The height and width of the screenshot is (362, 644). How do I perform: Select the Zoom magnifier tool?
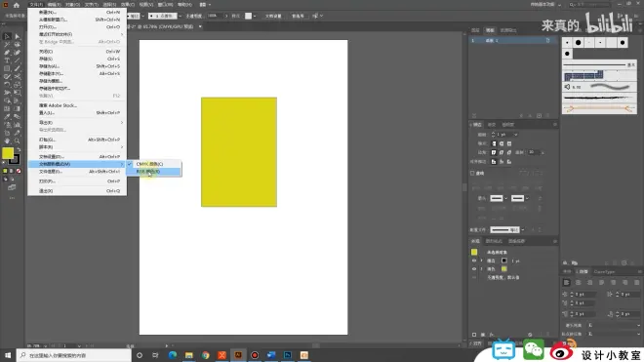pos(18,141)
